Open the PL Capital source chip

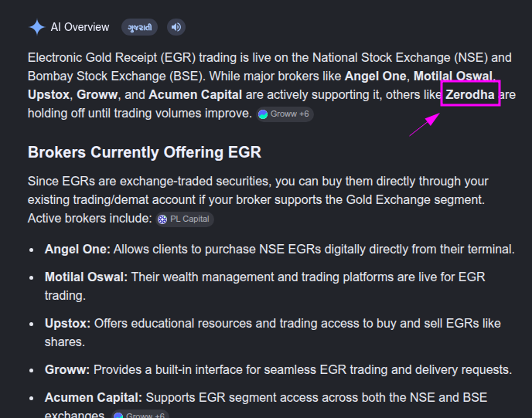[x=185, y=219]
